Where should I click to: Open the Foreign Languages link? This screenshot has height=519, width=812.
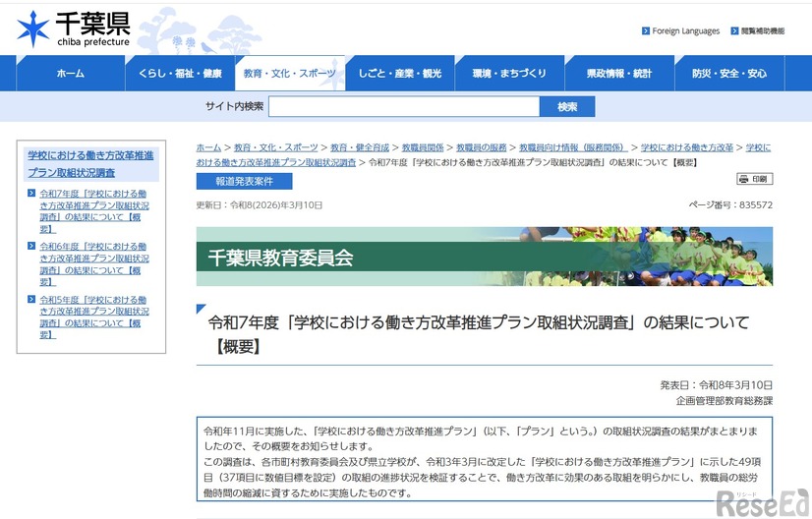click(685, 31)
